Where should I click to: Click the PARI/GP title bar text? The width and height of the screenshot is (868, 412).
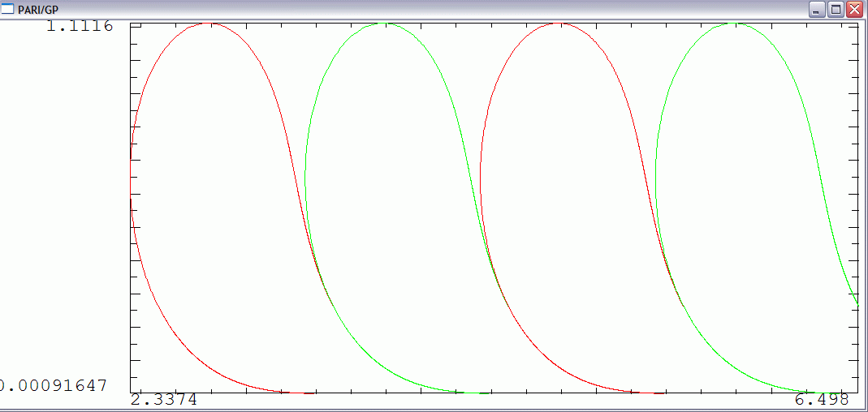click(38, 10)
